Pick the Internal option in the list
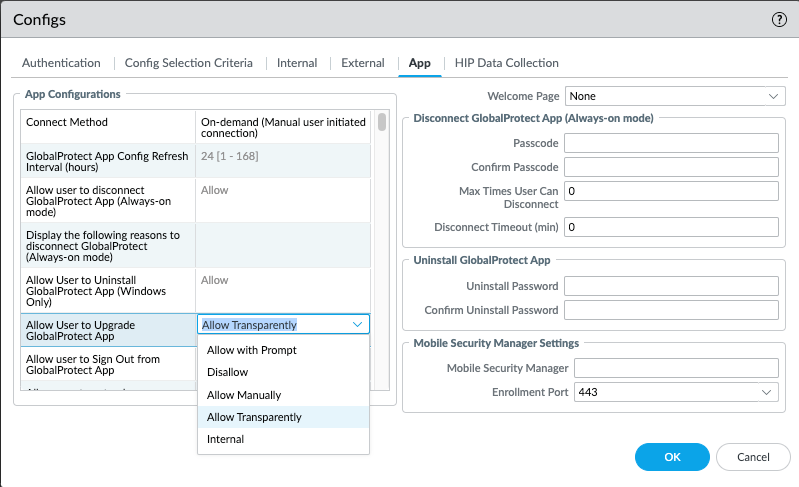Viewport: 799px width, 487px height. (x=225, y=439)
